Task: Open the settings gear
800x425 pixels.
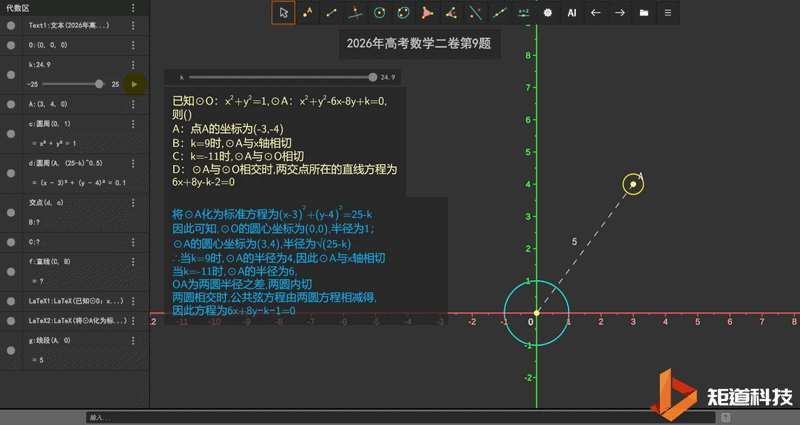Action: 547,13
